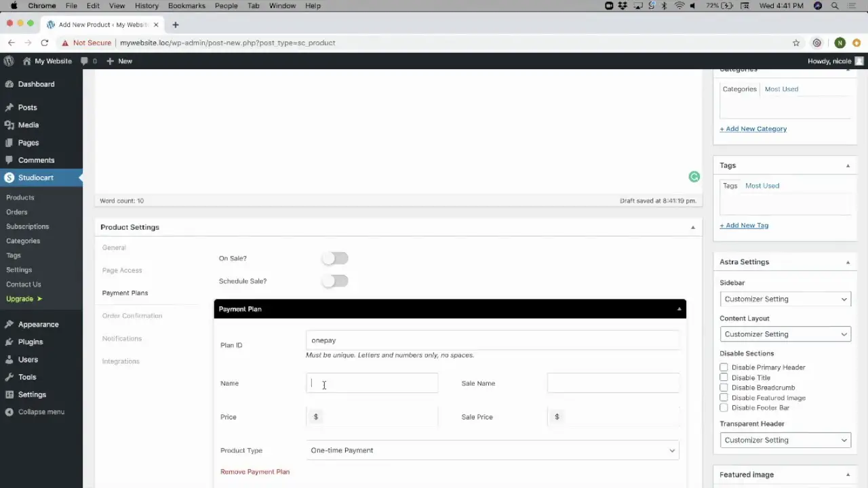
Task: Open the Sidebar Customizer Setting dropdown
Action: click(785, 299)
